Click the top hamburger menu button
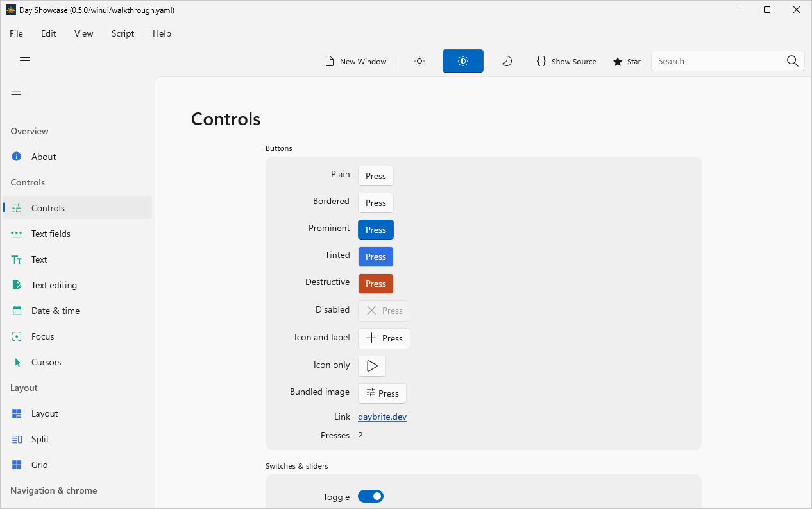 click(25, 61)
